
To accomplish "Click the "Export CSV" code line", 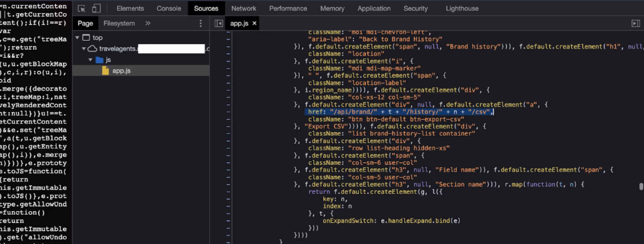I will (x=390, y=126).
